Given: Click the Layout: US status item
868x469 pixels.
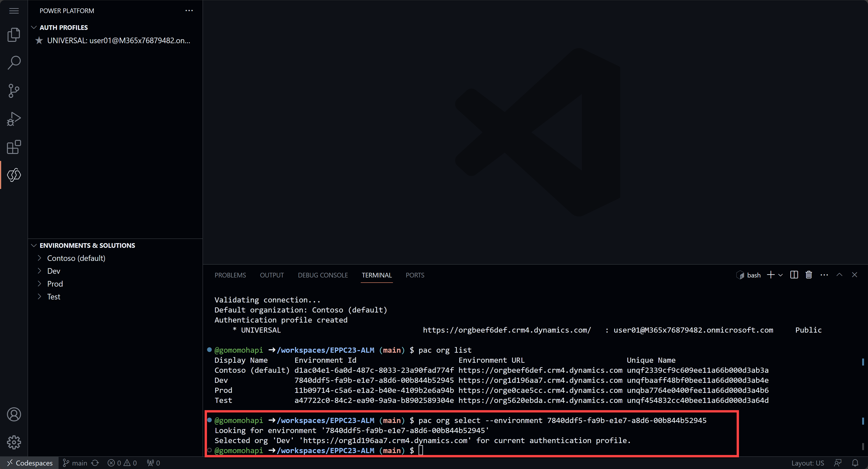Looking at the screenshot, I should coord(808,463).
